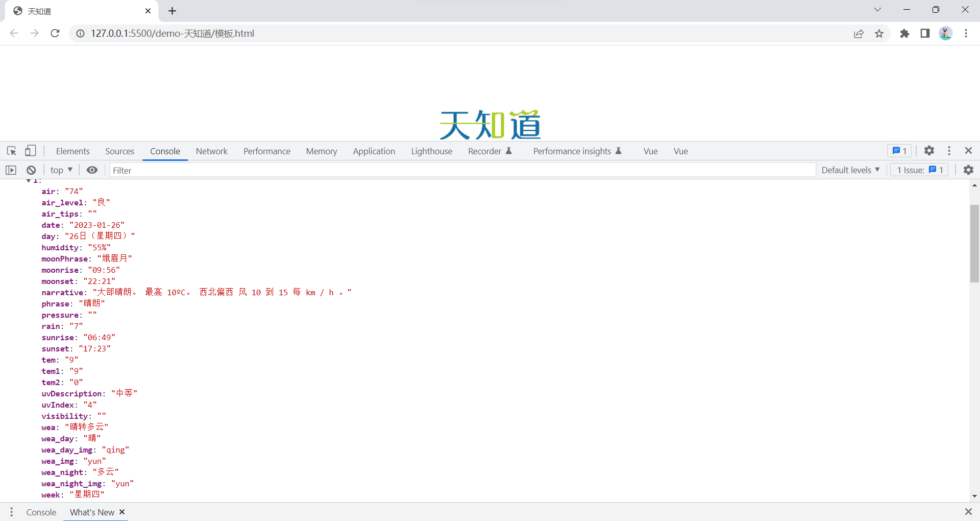Open the 'top' frame selector dropdown
The height and width of the screenshot is (521, 980).
coord(61,170)
